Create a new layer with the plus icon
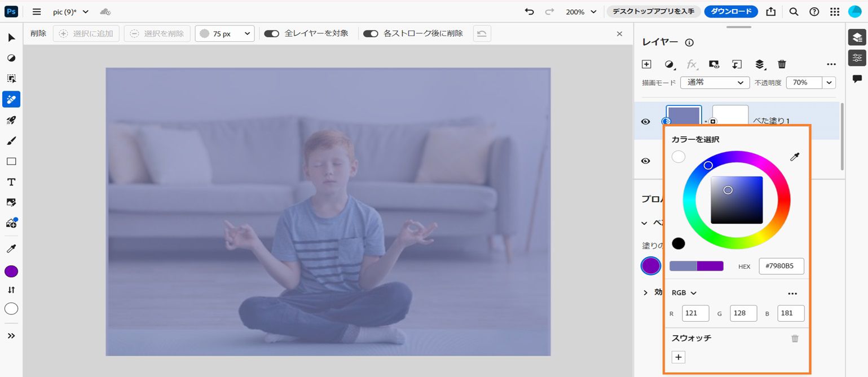Screen dimensions: 868x377 click(x=646, y=64)
